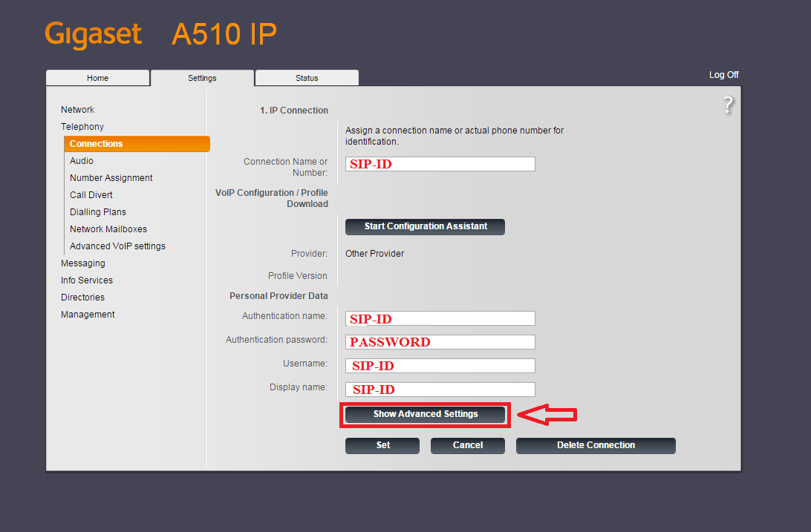
Task: Click the 'Personal Provider Data' heading
Action: [x=279, y=296]
